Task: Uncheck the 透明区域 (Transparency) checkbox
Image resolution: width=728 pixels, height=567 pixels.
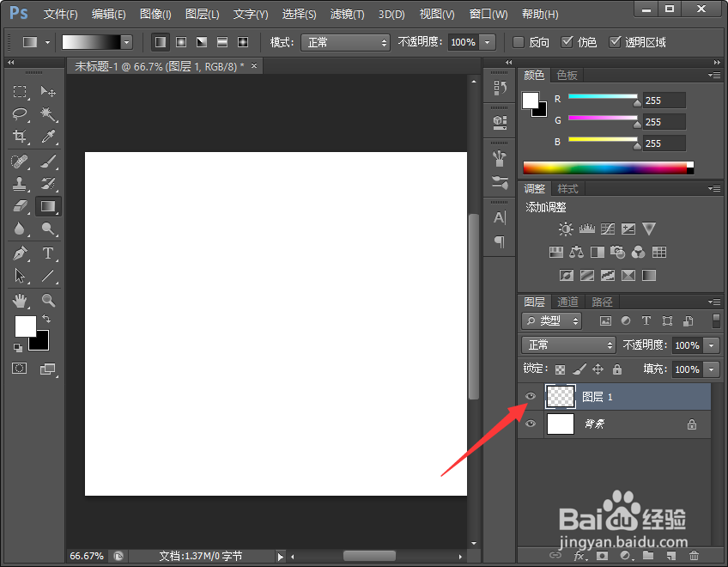Action: (615, 42)
